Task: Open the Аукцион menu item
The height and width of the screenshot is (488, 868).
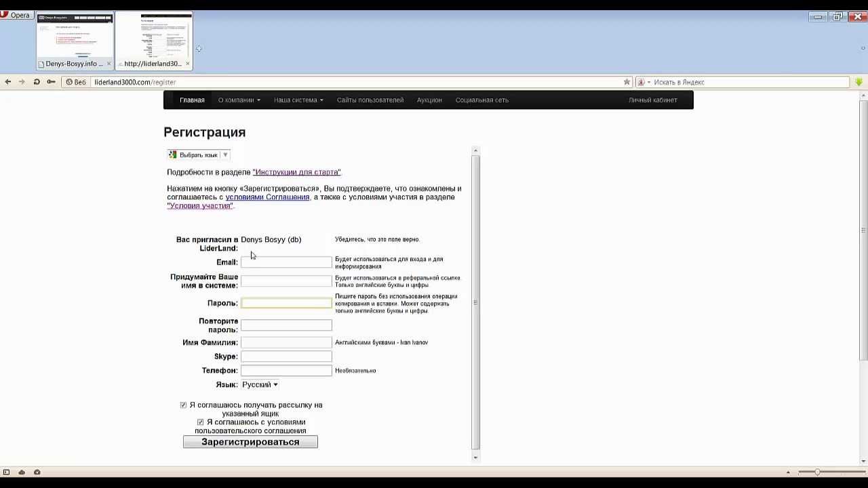Action: [429, 100]
